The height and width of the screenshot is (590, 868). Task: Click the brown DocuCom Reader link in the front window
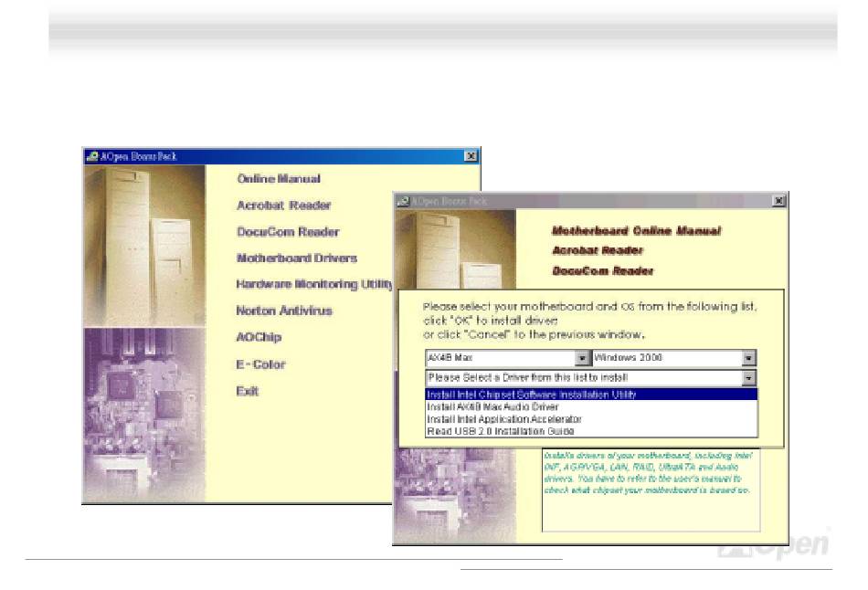(602, 270)
